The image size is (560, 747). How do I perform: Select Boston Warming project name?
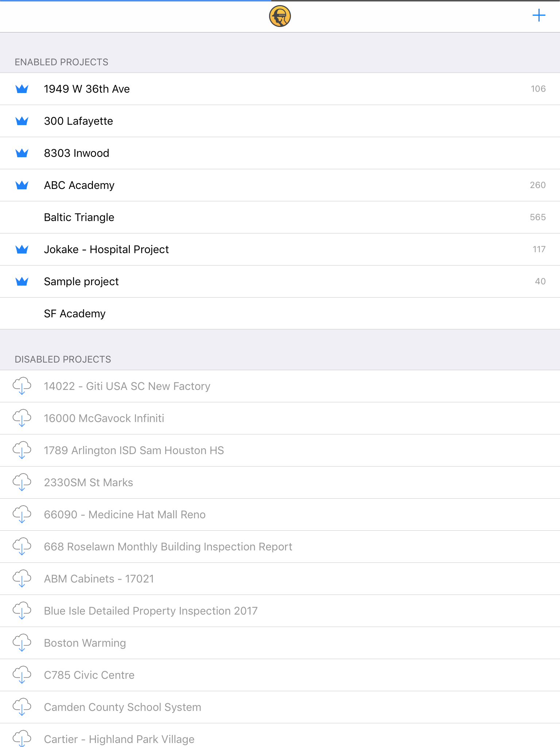(85, 643)
